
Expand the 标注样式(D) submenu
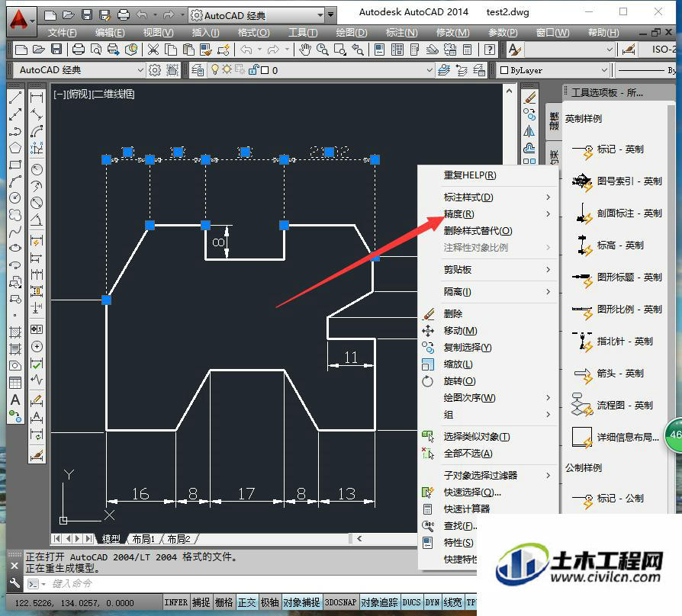tap(488, 197)
